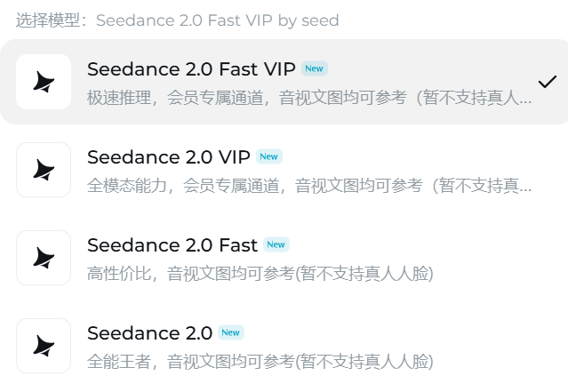Click the 极速推理 description under Fast VIP
Image resolution: width=568 pixels, height=392 pixels.
309,98
